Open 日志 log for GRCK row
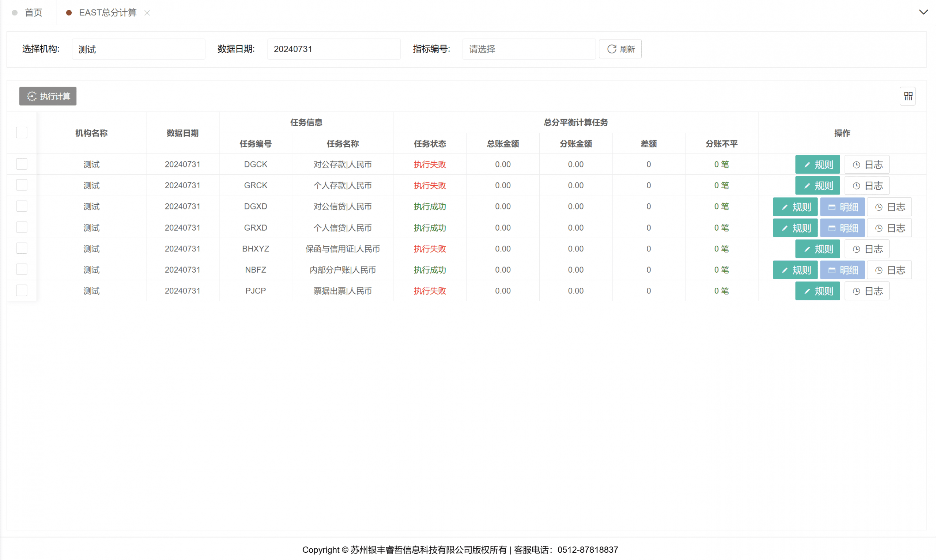The image size is (936, 560). [867, 186]
